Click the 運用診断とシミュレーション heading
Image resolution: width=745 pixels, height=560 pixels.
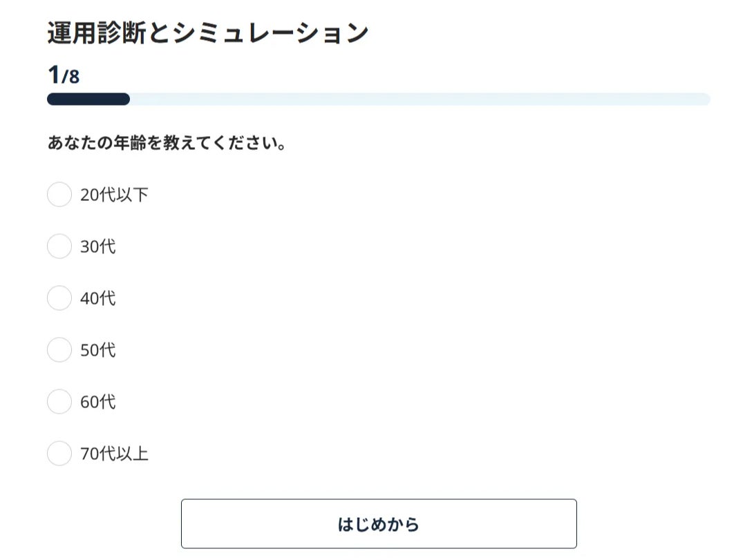pos(208,33)
